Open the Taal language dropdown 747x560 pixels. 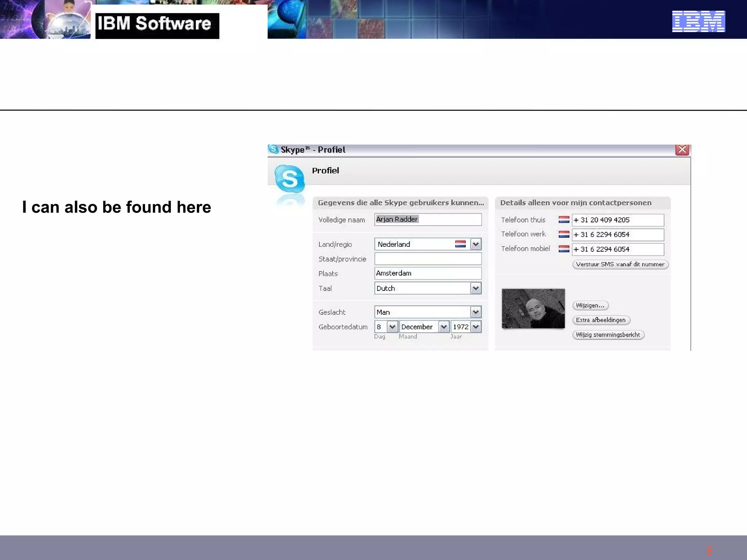coord(476,288)
